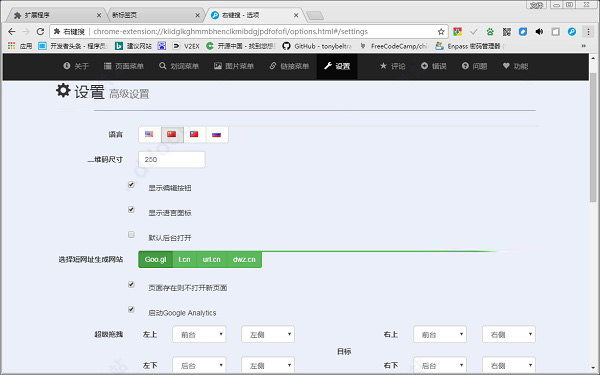Click the gray square extension icon
The image size is (600, 375).
[x=556, y=32]
